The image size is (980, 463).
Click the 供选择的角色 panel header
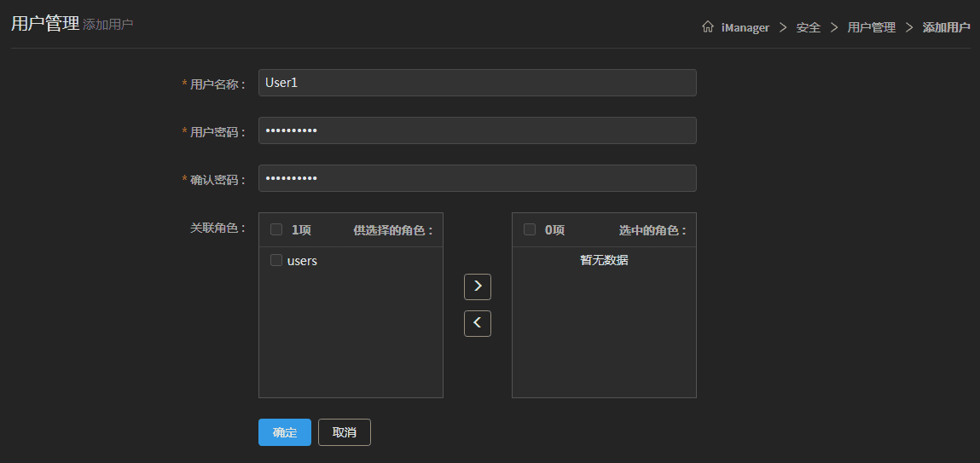click(393, 230)
